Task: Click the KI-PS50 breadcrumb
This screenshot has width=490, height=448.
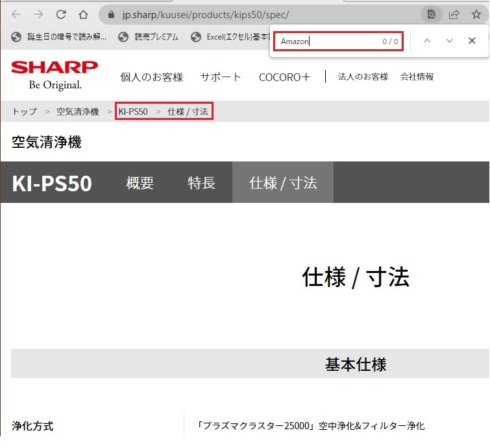Action: point(133,112)
